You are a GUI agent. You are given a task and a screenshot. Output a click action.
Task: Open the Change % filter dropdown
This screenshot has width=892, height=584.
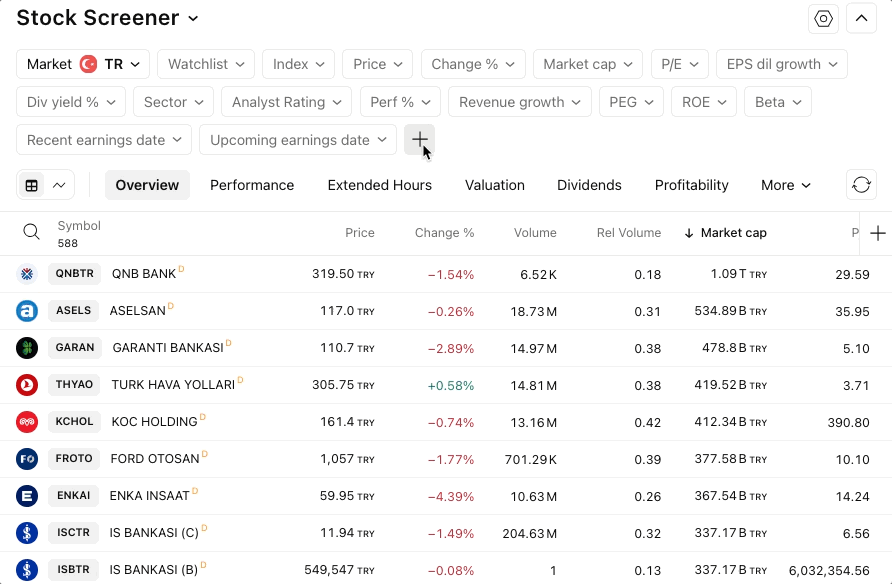473,64
